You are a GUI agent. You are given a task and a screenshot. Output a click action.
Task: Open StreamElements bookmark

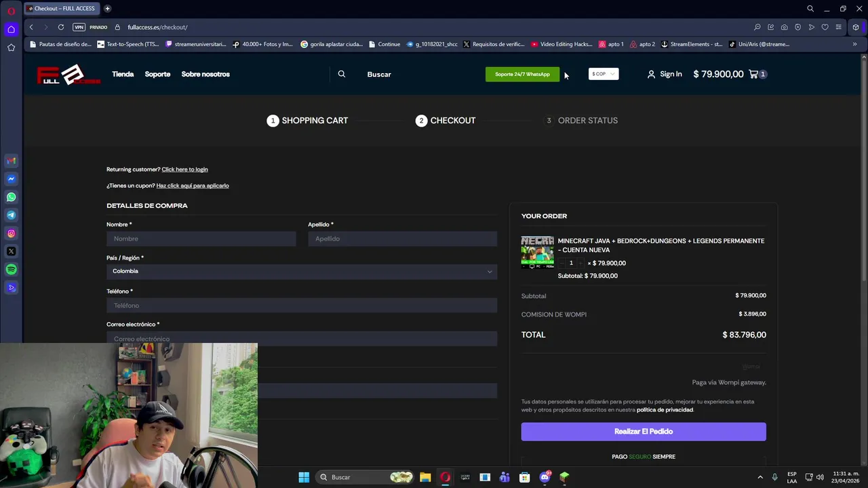pos(692,44)
